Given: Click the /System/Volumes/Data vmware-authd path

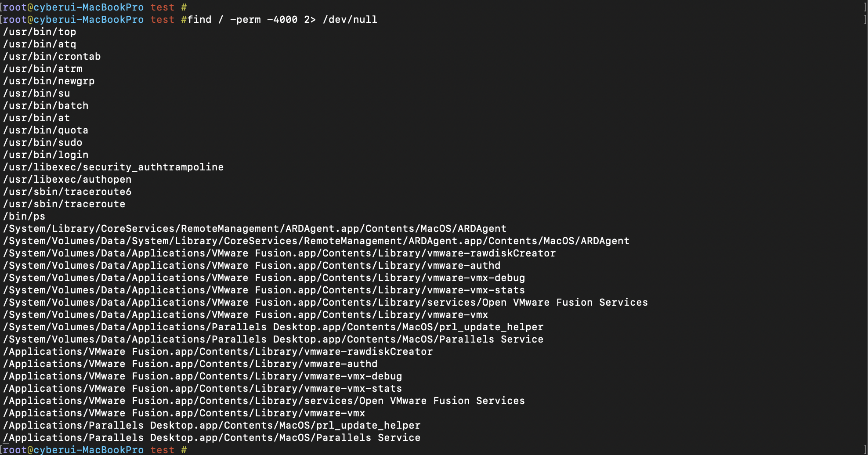Looking at the screenshot, I should 252,266.
